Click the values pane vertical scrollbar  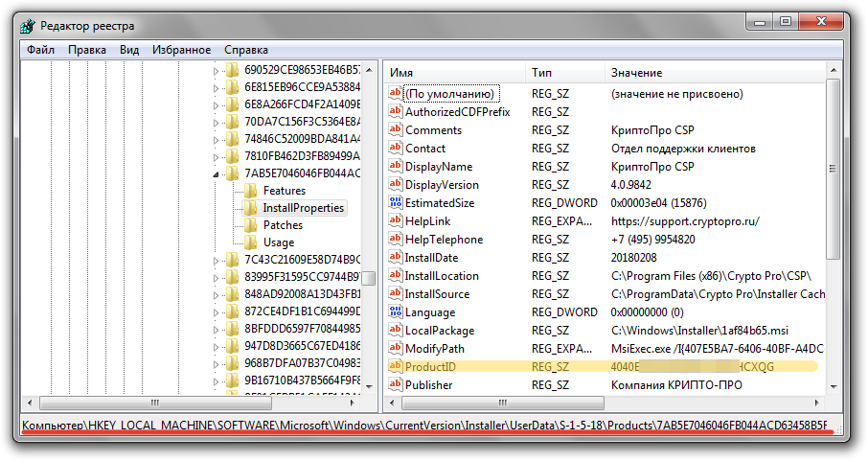coord(833,288)
